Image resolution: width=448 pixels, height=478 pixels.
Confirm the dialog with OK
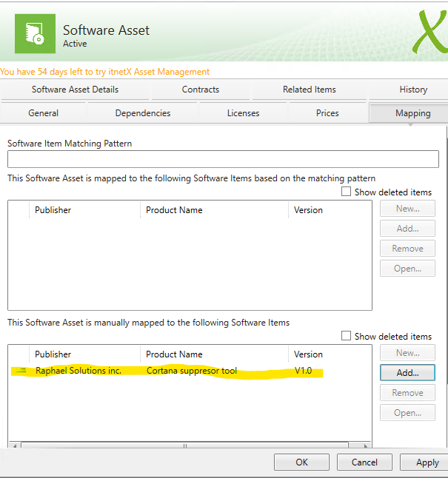301,462
